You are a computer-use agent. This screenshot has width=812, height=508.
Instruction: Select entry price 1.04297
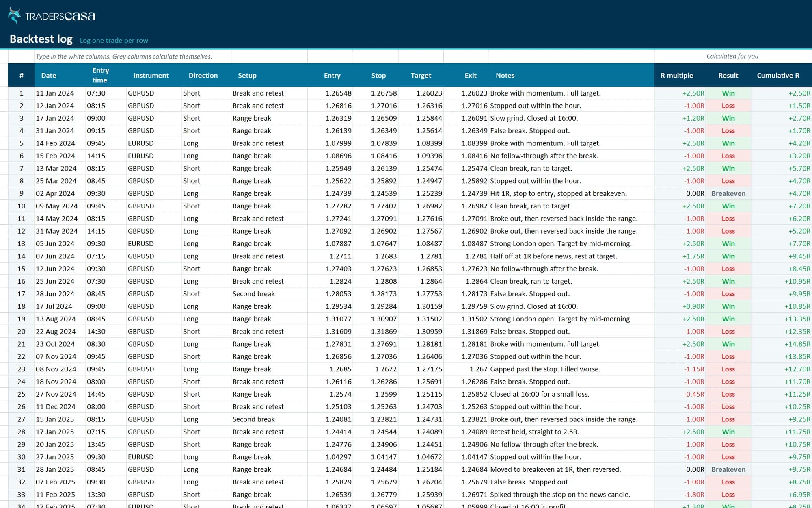coord(330,457)
